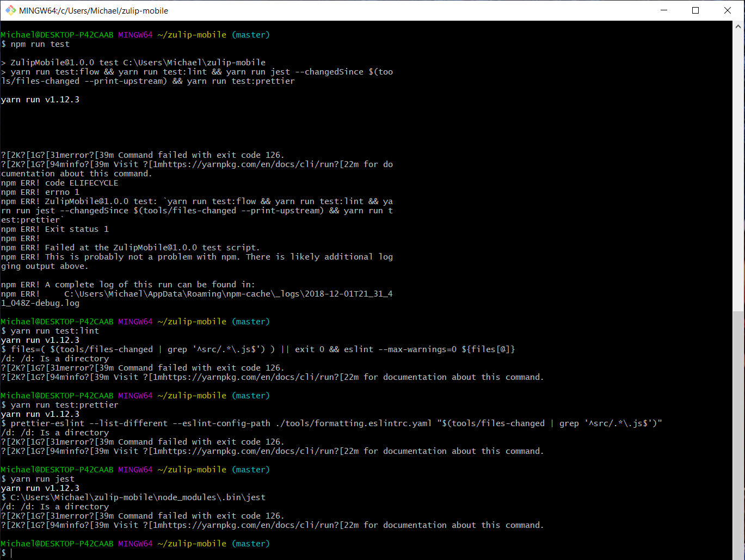The height and width of the screenshot is (560, 745).
Task: Maximize the MINGW64 terminal window
Action: click(695, 10)
